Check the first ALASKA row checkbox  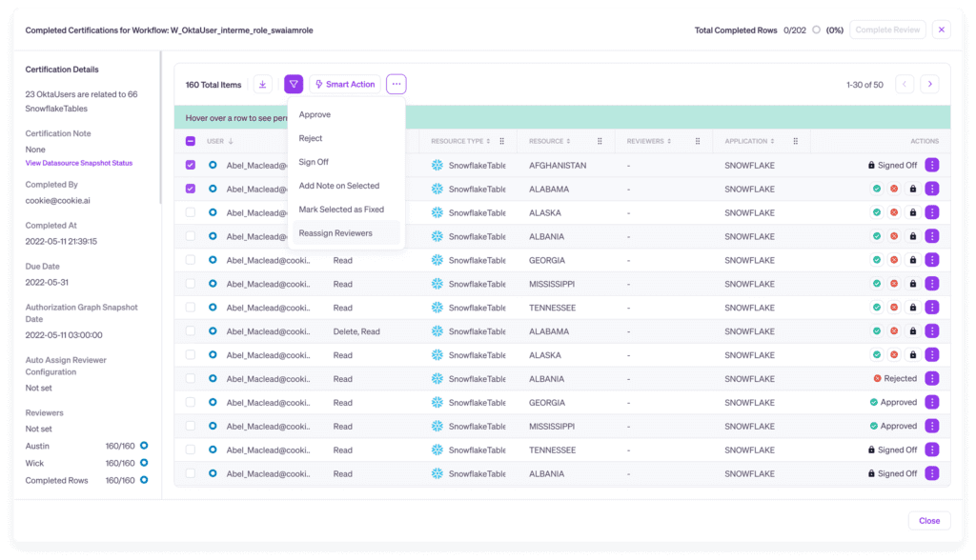191,212
